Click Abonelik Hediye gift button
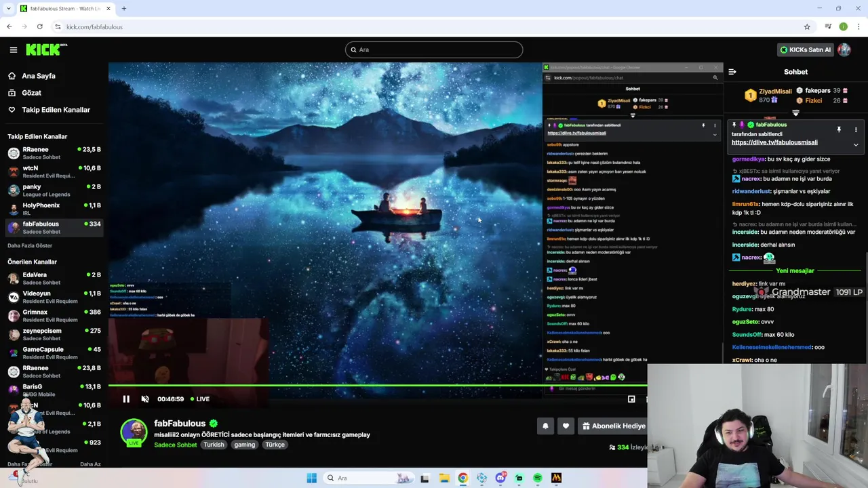This screenshot has height=488, width=868. [x=614, y=426]
